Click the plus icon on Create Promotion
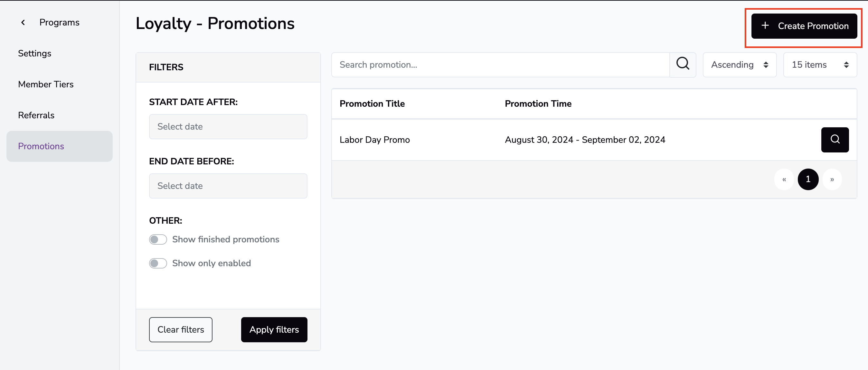 (765, 26)
